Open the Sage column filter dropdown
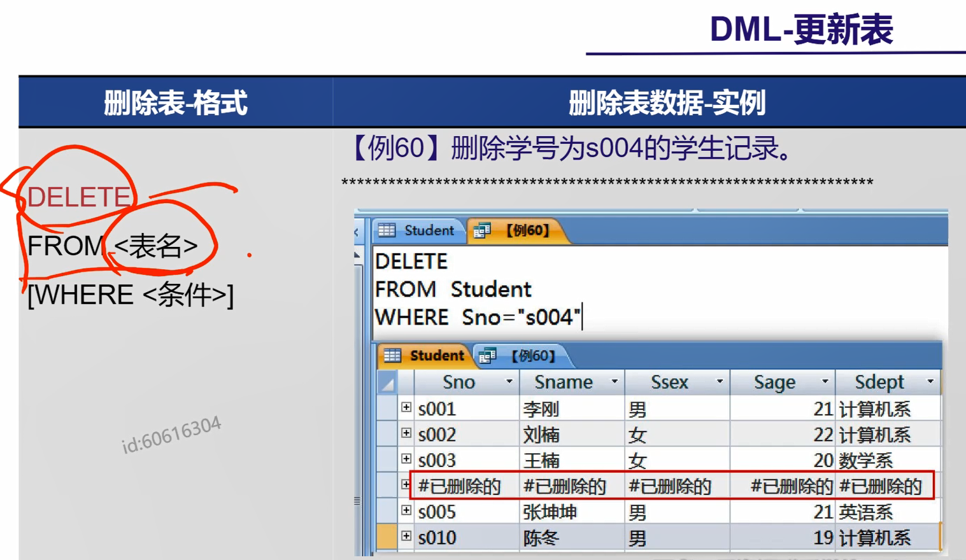 click(x=825, y=382)
